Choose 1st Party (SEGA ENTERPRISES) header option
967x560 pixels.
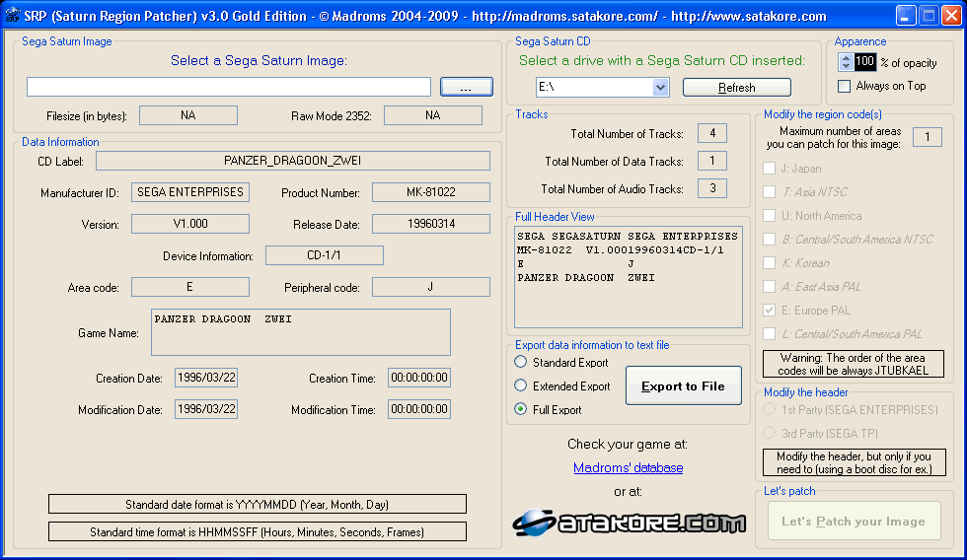click(x=769, y=409)
